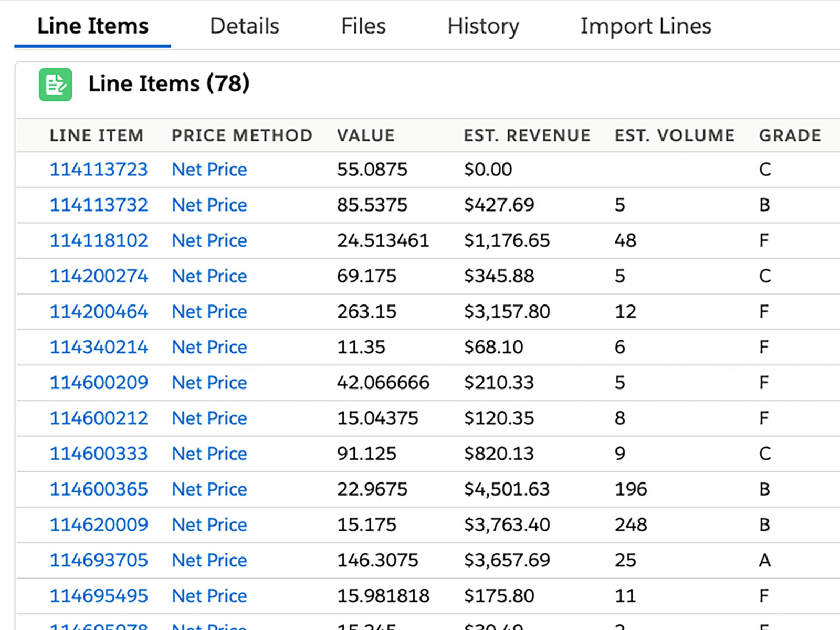The height and width of the screenshot is (630, 840).
Task: Open line item 114695495
Action: coord(99,596)
